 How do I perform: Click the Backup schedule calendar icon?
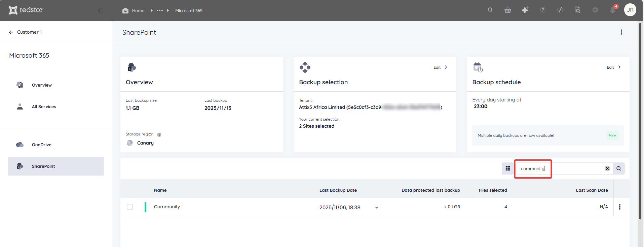[478, 67]
